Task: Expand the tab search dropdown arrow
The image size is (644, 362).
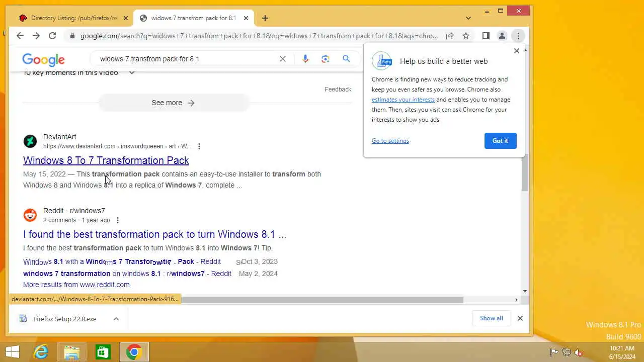Action: coord(468,18)
